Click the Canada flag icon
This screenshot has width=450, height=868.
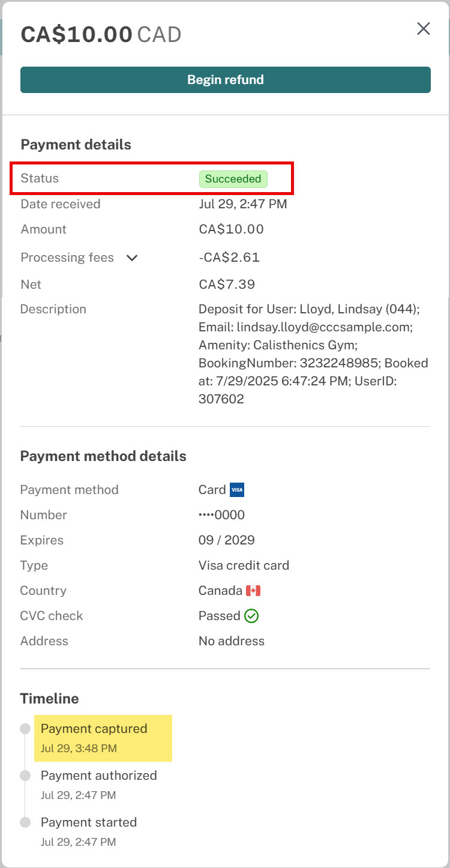(x=253, y=591)
